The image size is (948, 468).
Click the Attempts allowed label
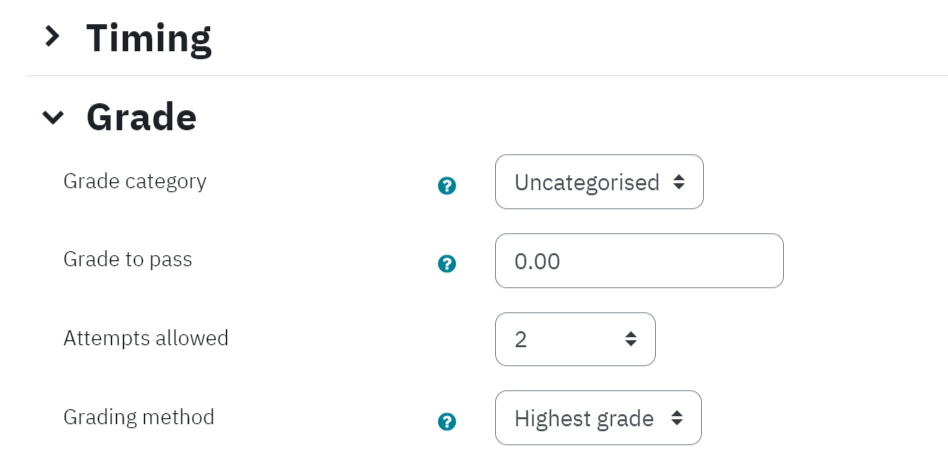(146, 338)
